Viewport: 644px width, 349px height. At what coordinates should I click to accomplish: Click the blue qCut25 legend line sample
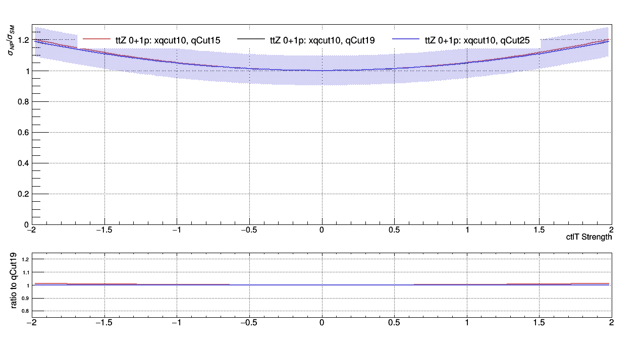coord(405,39)
